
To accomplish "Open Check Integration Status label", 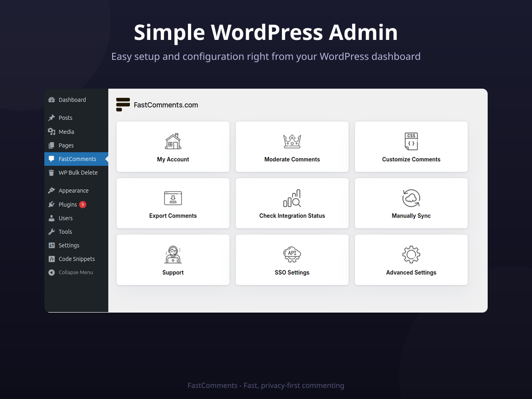I will point(292,216).
